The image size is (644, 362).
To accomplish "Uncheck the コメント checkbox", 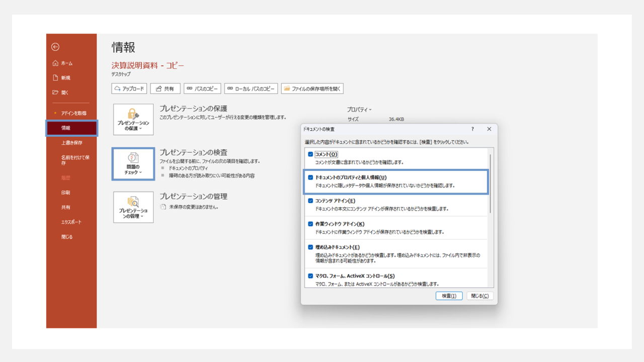I will [310, 154].
